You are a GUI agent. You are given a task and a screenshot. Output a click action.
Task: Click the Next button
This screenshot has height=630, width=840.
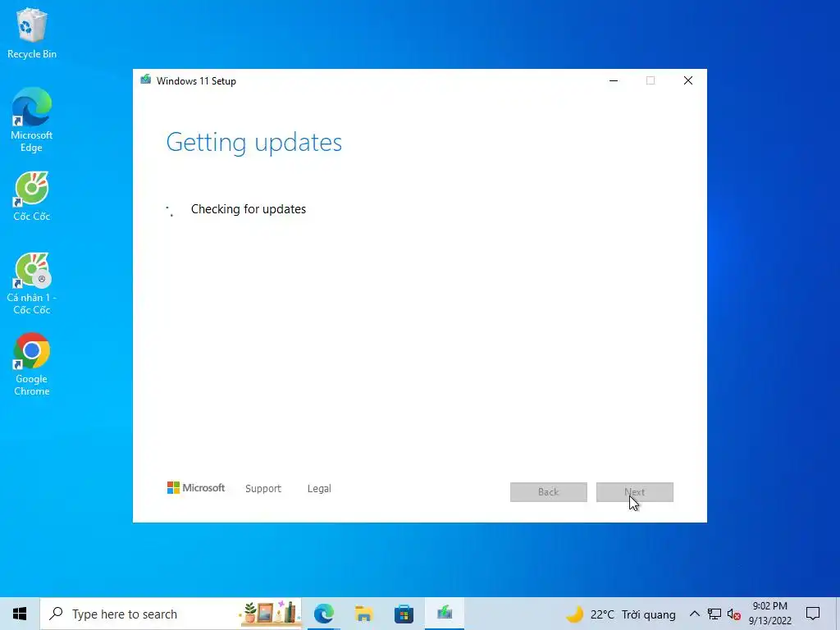pyautogui.click(x=635, y=492)
